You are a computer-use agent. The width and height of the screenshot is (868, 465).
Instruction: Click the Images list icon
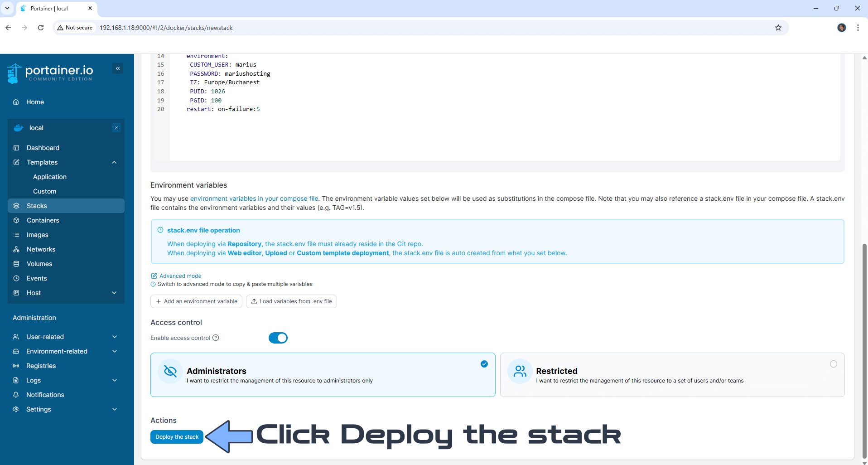pos(16,235)
